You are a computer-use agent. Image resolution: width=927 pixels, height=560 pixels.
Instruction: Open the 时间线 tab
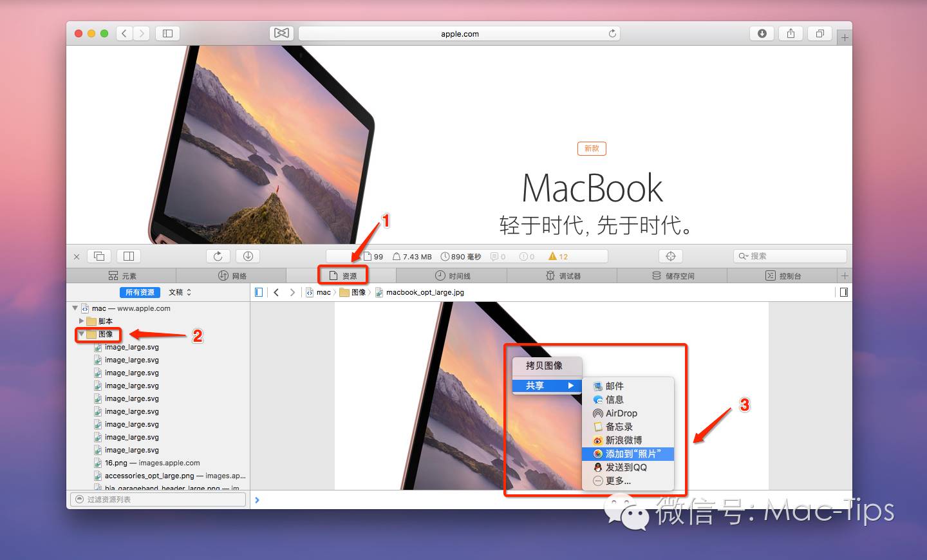click(452, 275)
